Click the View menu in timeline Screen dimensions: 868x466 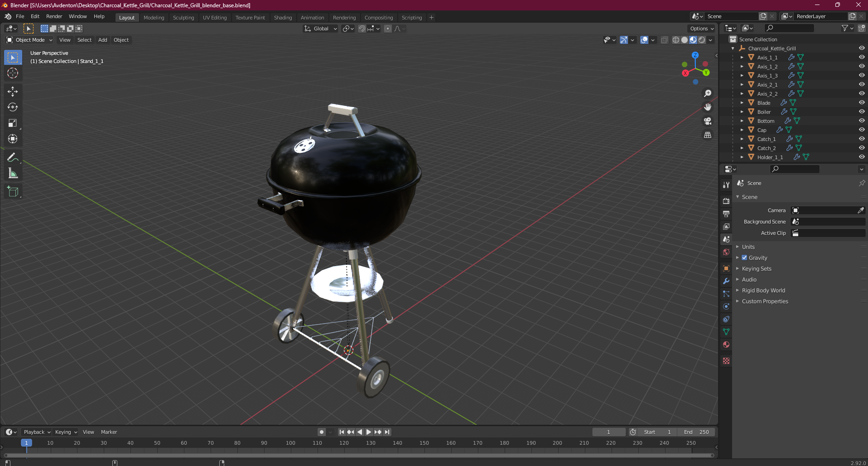[88, 432]
